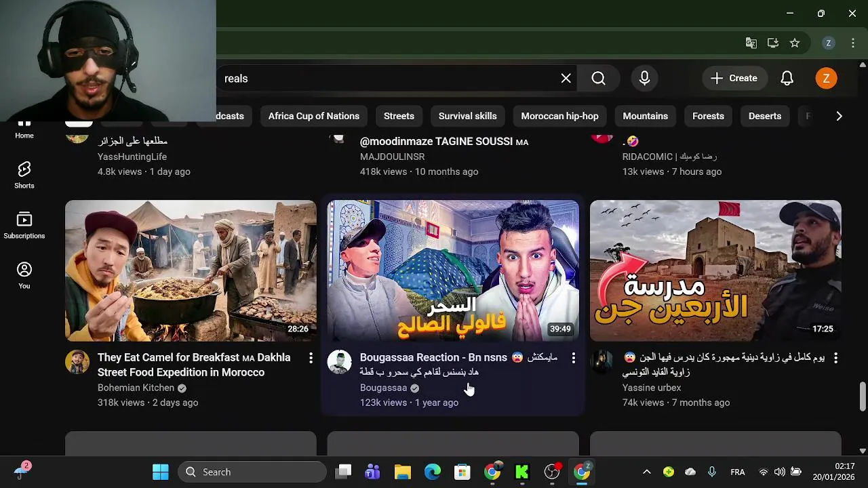Open the You section in sidebar
The image size is (868, 488).
coord(24,275)
